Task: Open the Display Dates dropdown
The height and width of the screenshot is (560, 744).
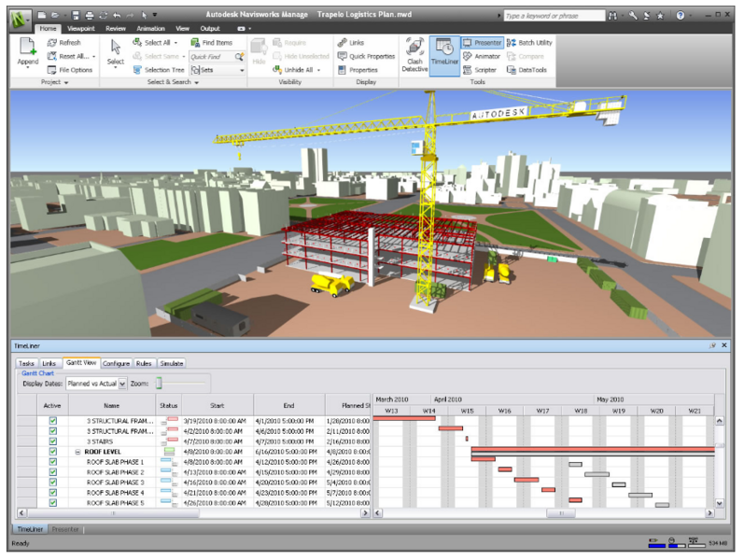Action: click(122, 384)
